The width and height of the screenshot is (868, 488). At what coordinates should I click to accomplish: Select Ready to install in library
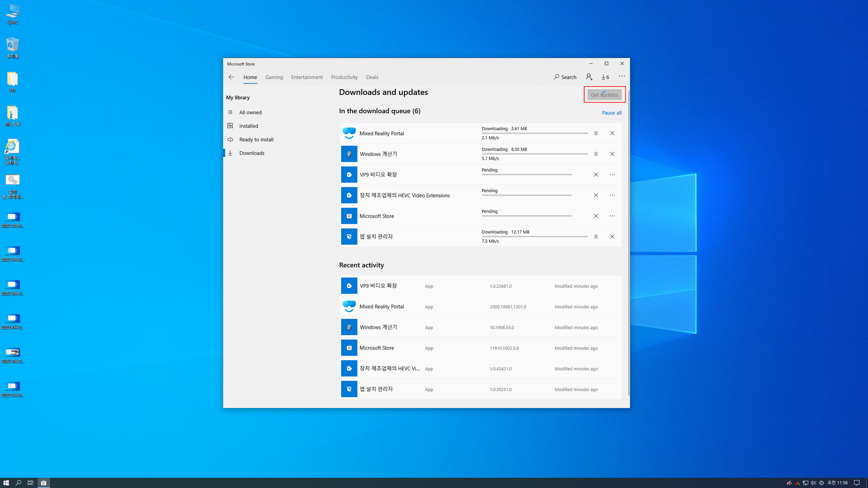pos(256,139)
